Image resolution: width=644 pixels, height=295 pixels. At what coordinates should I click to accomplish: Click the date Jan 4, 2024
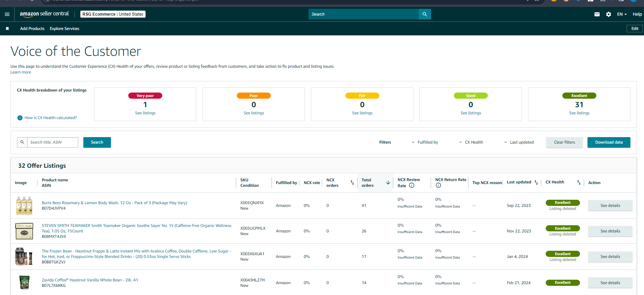517,257
